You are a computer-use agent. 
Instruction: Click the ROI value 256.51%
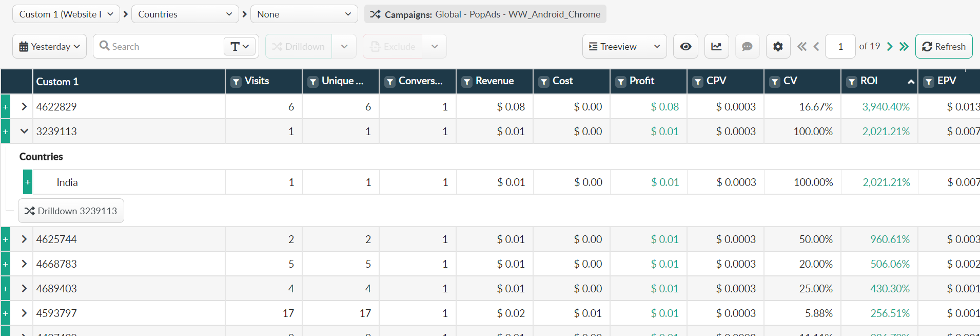890,313
